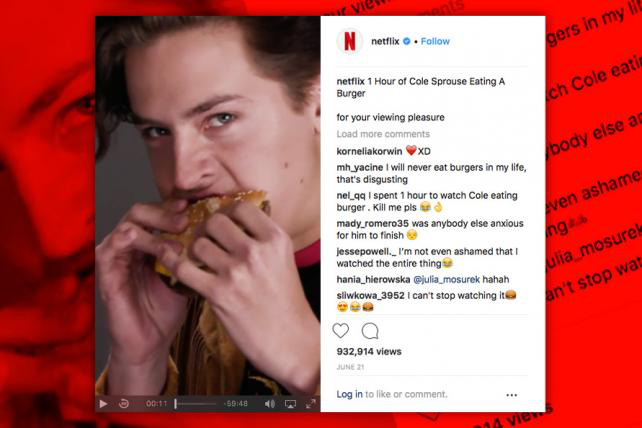
Task: Click the video progress slider
Action: 196,404
